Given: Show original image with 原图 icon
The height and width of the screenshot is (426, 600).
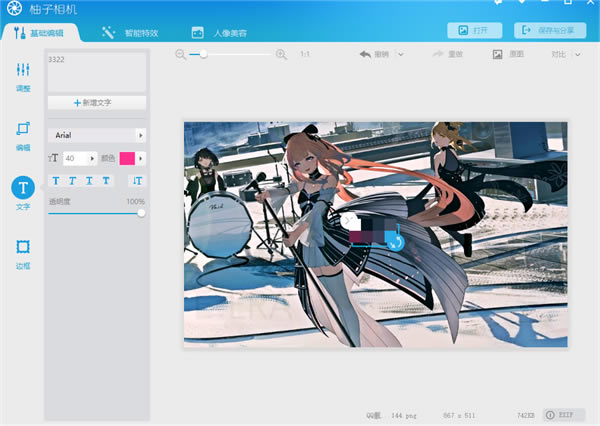Looking at the screenshot, I should [x=497, y=54].
